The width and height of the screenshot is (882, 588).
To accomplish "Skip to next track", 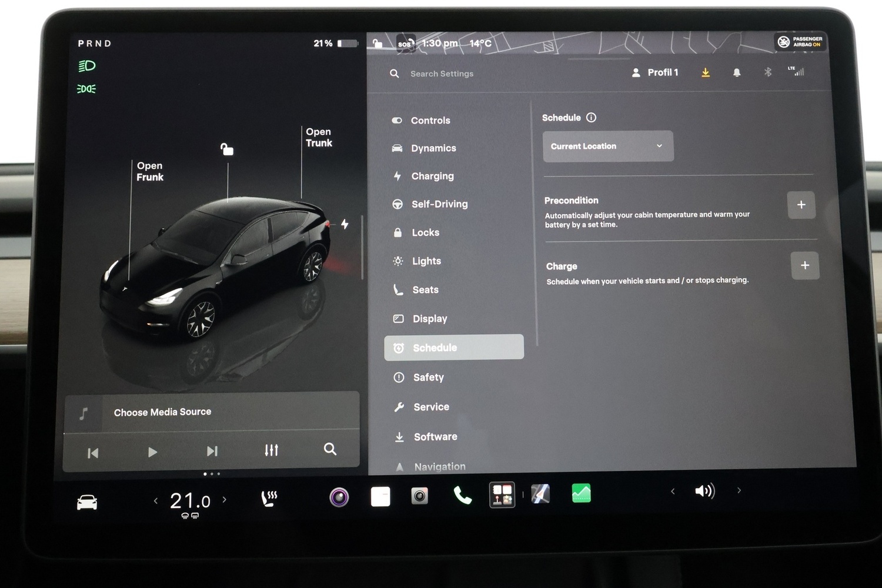I will [x=212, y=451].
